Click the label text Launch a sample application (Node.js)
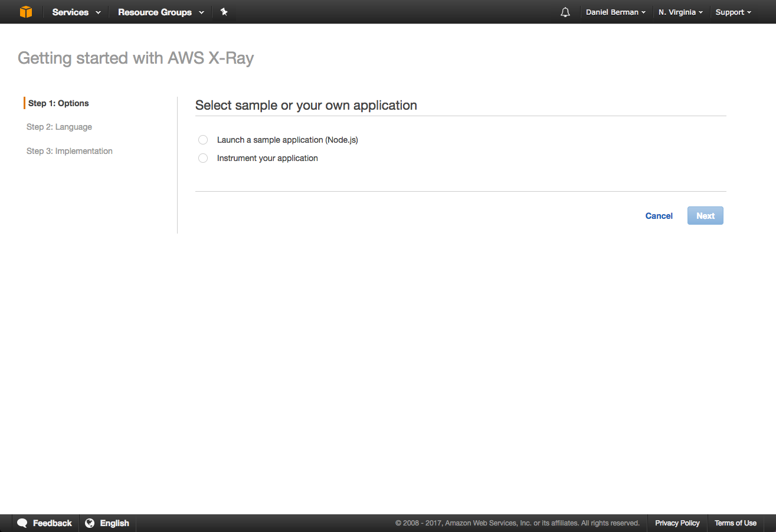Screen dimensions: 776x532 [x=287, y=140]
